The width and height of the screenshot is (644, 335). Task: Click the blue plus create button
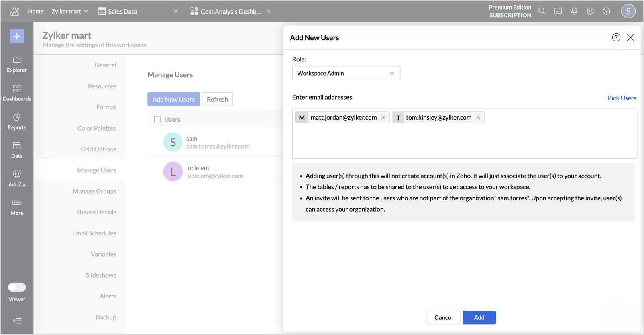click(x=17, y=36)
